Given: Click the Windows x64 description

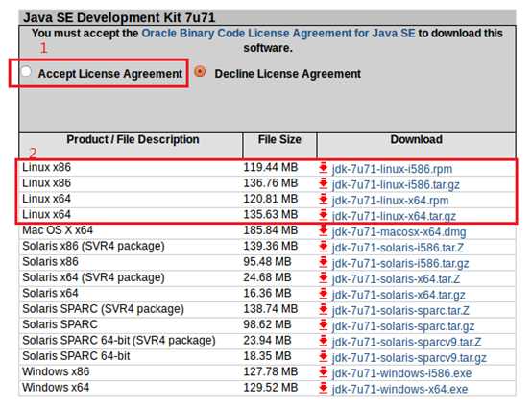Looking at the screenshot, I should 56,388.
